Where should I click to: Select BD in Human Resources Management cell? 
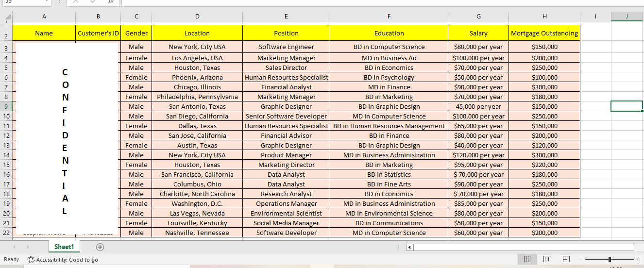tap(389, 126)
